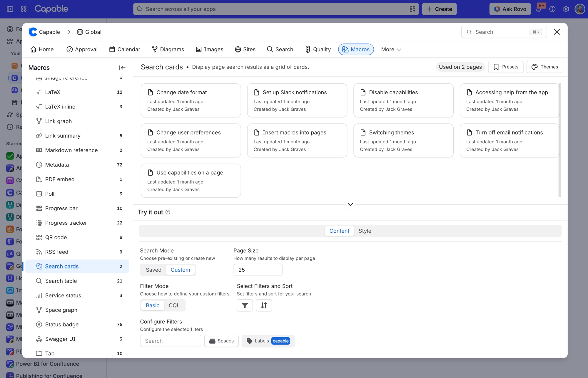
Task: Open the sort order icon button
Action: [x=264, y=305]
